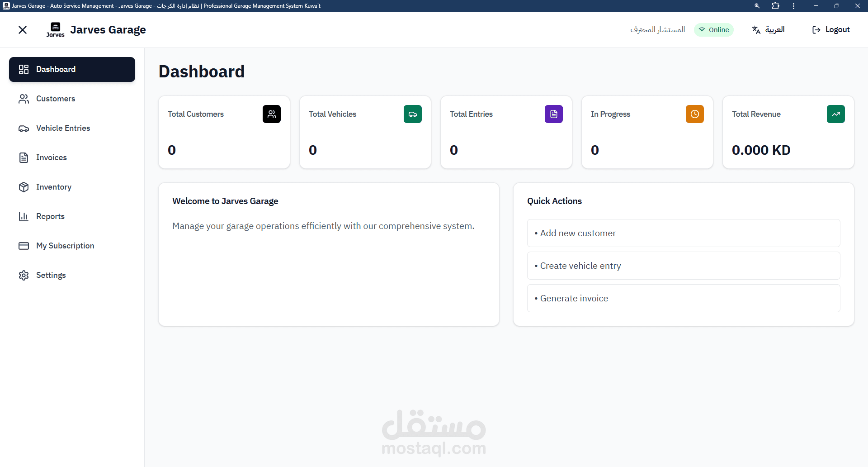Minimize the application window
Image resolution: width=868 pixels, height=467 pixels.
816,6
